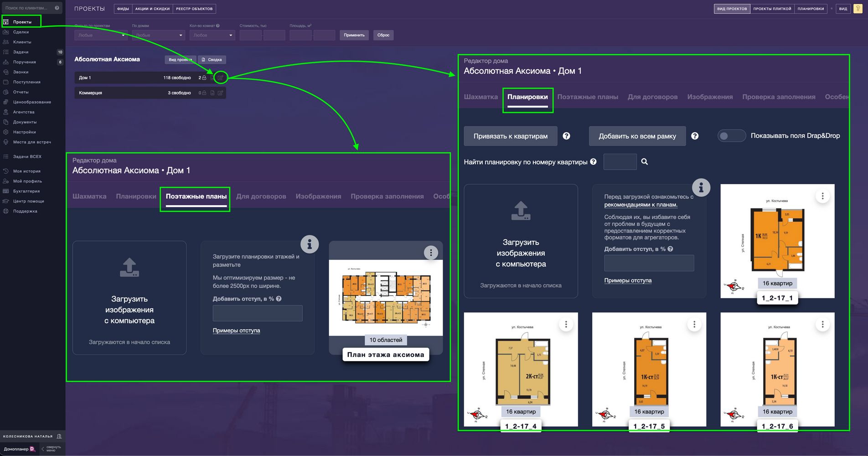Click the edit icon for Дом 1
Screen dimensions: 868x456
(221, 78)
